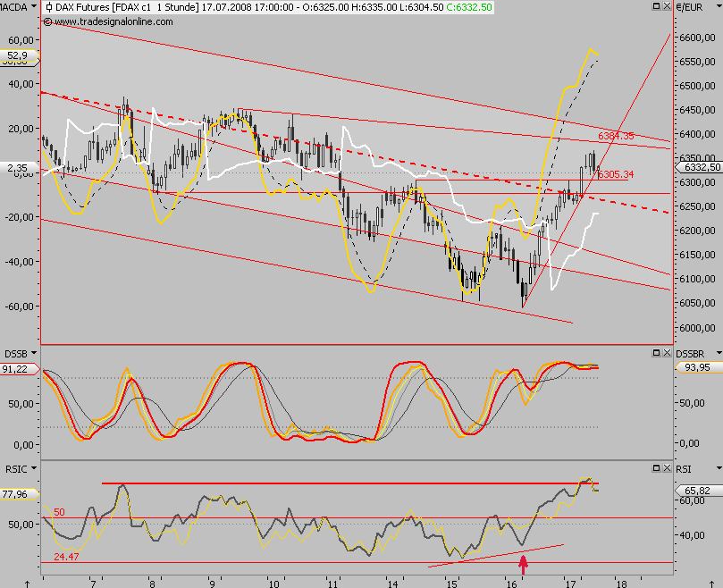Screen dimensions: 723x588
Task: Close the main price chart pane
Action: pyautogui.click(x=667, y=6)
